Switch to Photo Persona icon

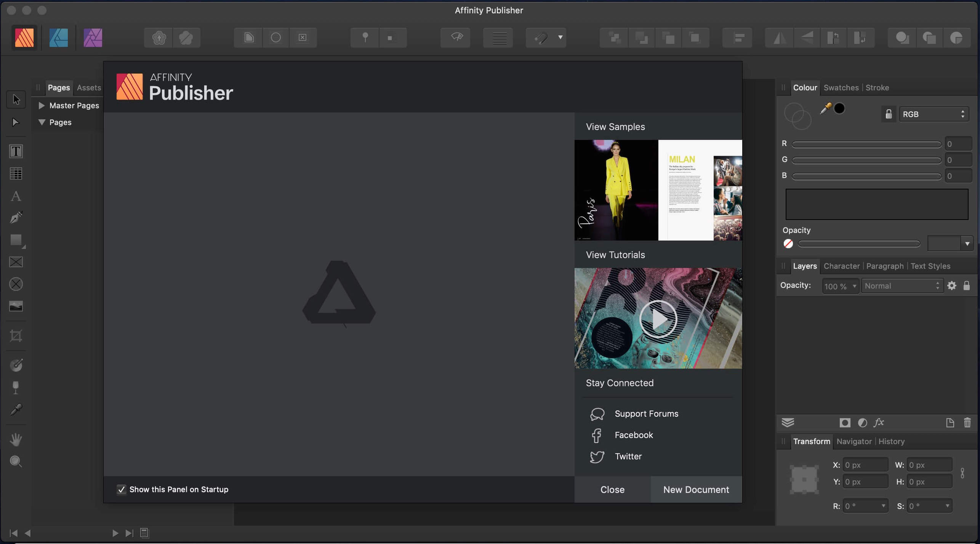93,37
